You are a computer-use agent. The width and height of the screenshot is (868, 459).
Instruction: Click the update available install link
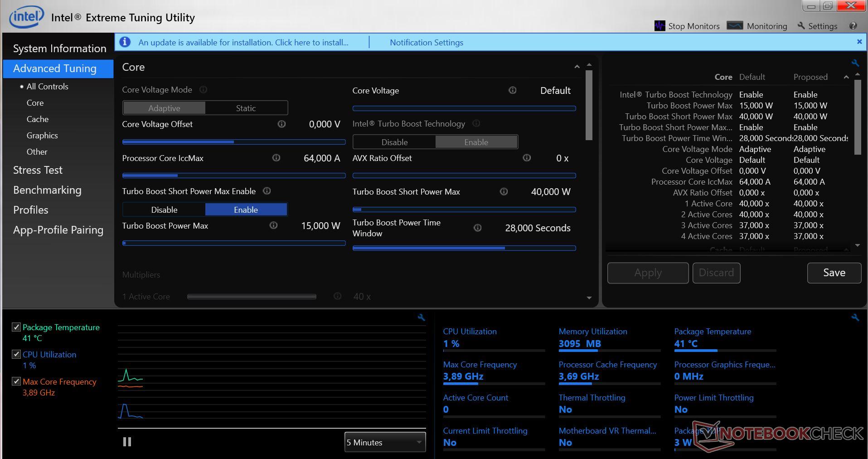243,43
